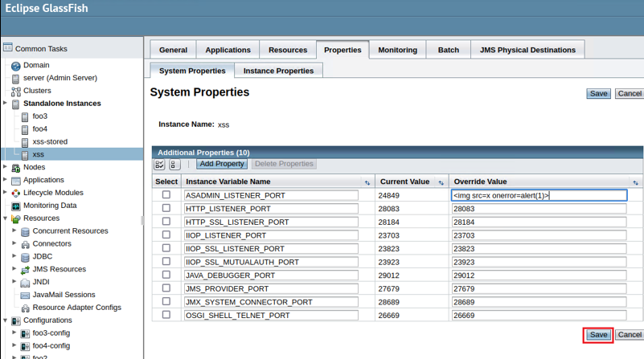Viewport: 644px width, 359px height.
Task: Check the IIOP_LISTENER_PORT row checkbox
Action: [166, 235]
